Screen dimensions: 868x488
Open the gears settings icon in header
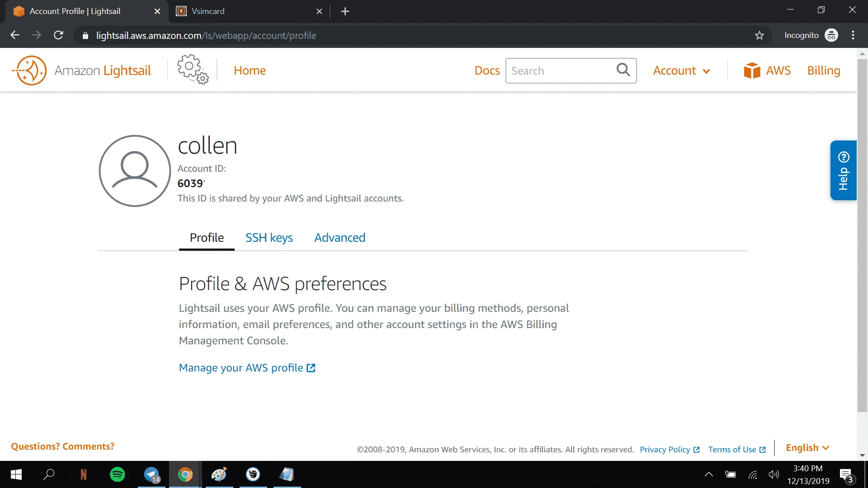(x=193, y=69)
